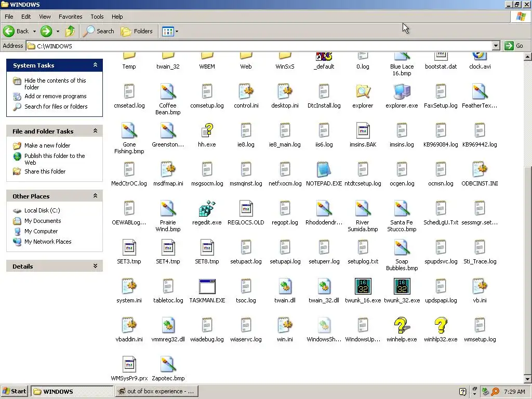Image resolution: width=532 pixels, height=399 pixels.
Task: Select the twunk_32.exe icon
Action: (x=402, y=286)
